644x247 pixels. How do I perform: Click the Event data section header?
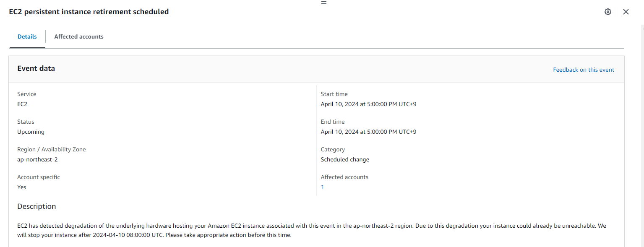click(x=36, y=68)
